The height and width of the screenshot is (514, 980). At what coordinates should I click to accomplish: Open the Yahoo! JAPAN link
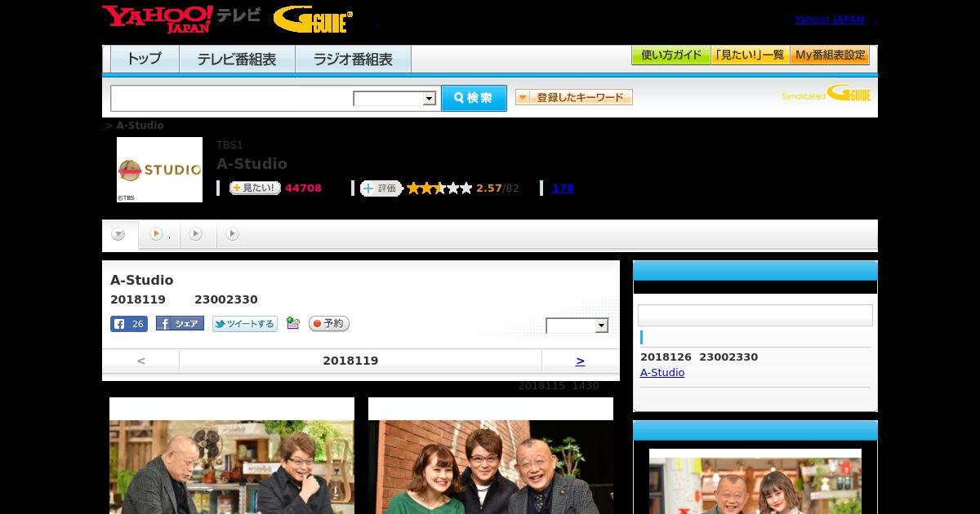point(829,19)
